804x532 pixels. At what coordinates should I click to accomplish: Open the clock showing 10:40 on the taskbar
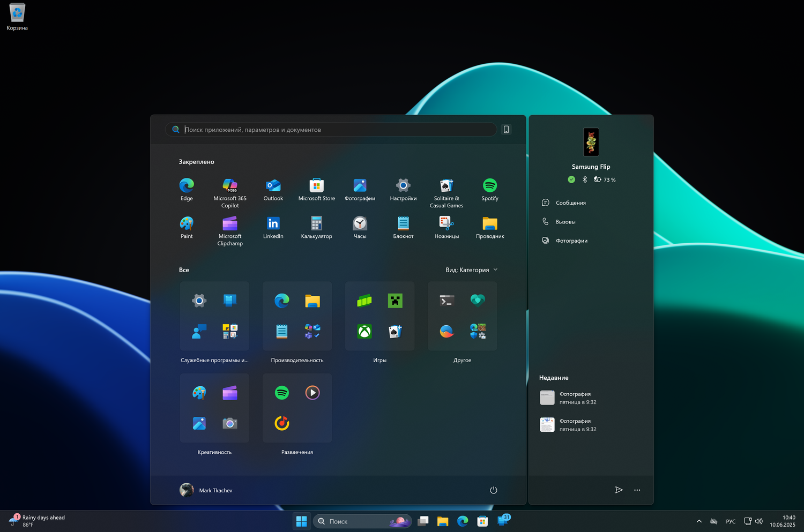[x=783, y=521]
